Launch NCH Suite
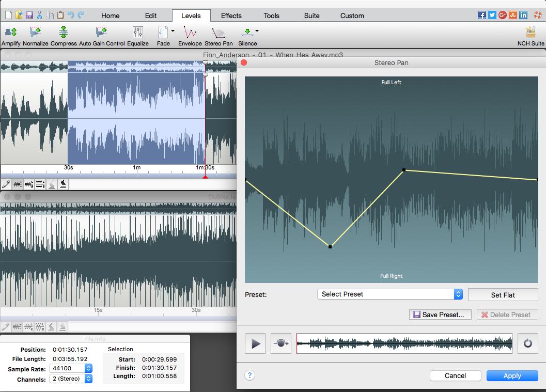This screenshot has height=392, width=546. 531,34
